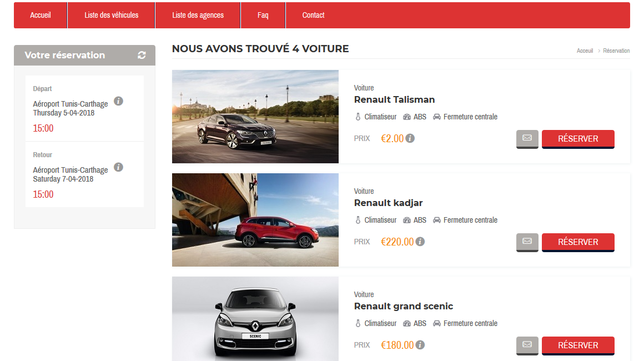Click the €220.00 price text
The image size is (644, 361).
[x=397, y=242]
